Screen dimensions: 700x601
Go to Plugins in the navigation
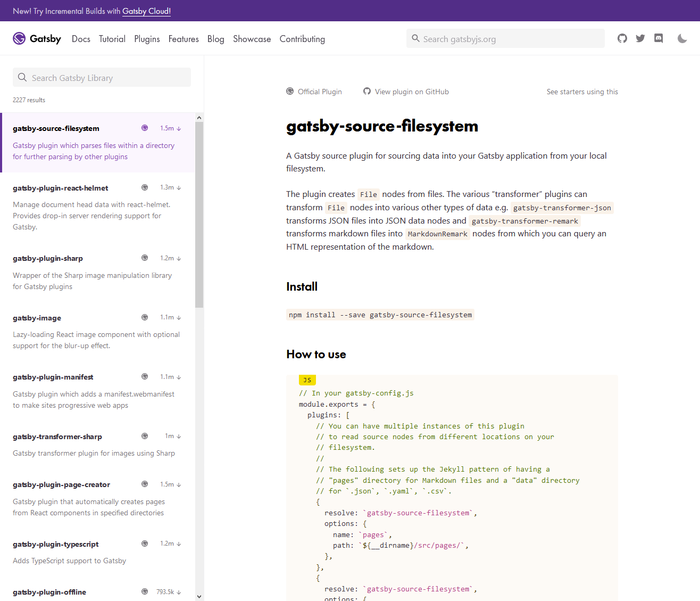[147, 39]
